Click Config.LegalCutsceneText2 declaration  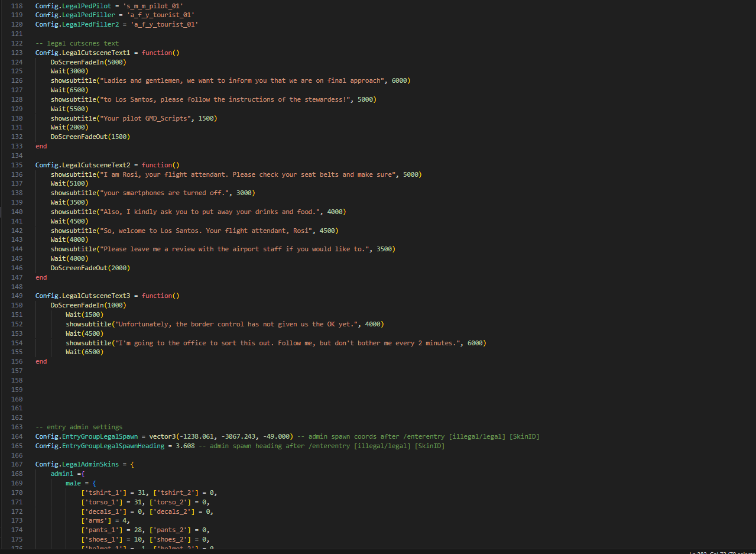pyautogui.click(x=83, y=164)
